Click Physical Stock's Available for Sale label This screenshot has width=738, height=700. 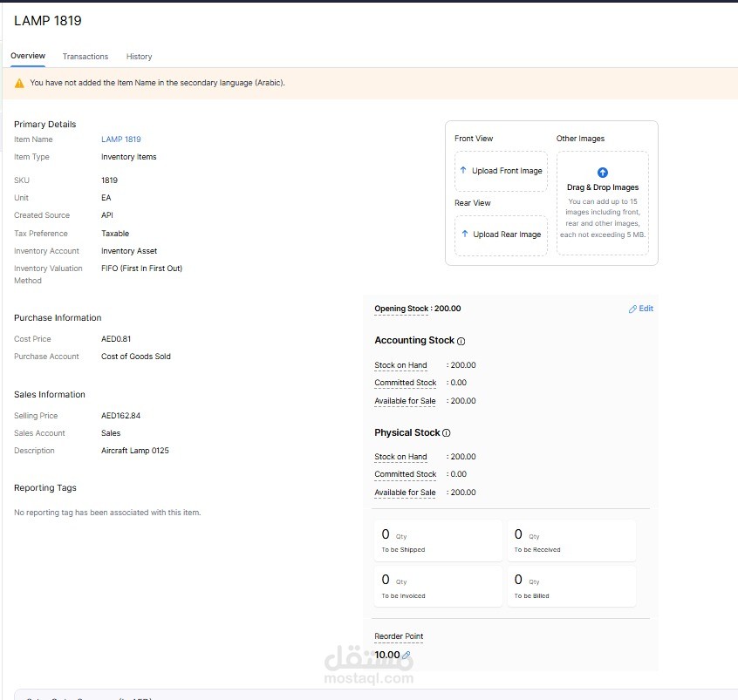(405, 492)
